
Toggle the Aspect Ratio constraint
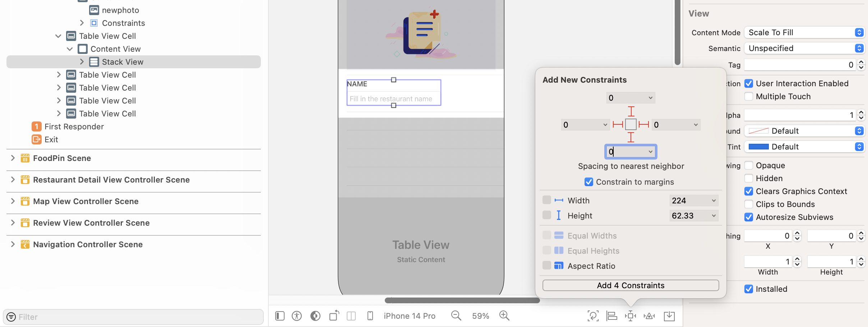[x=546, y=265]
